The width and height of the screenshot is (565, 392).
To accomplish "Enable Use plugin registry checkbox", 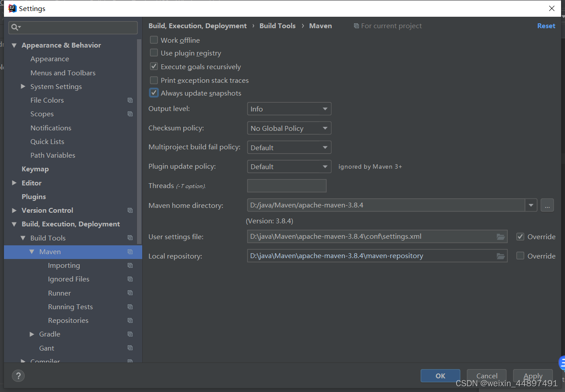I will 154,53.
